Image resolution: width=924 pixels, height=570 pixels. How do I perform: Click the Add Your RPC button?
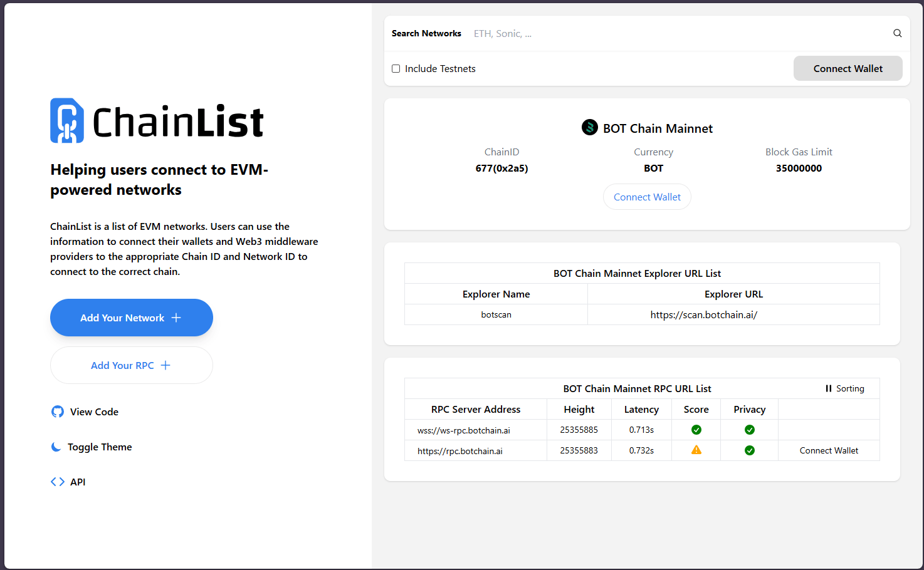point(132,365)
